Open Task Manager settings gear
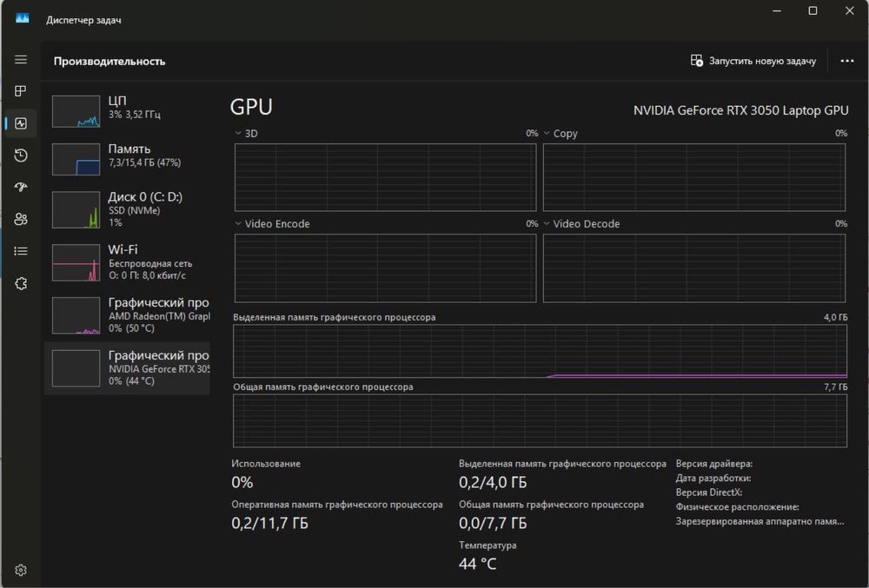Image resolution: width=869 pixels, height=588 pixels. (x=21, y=570)
